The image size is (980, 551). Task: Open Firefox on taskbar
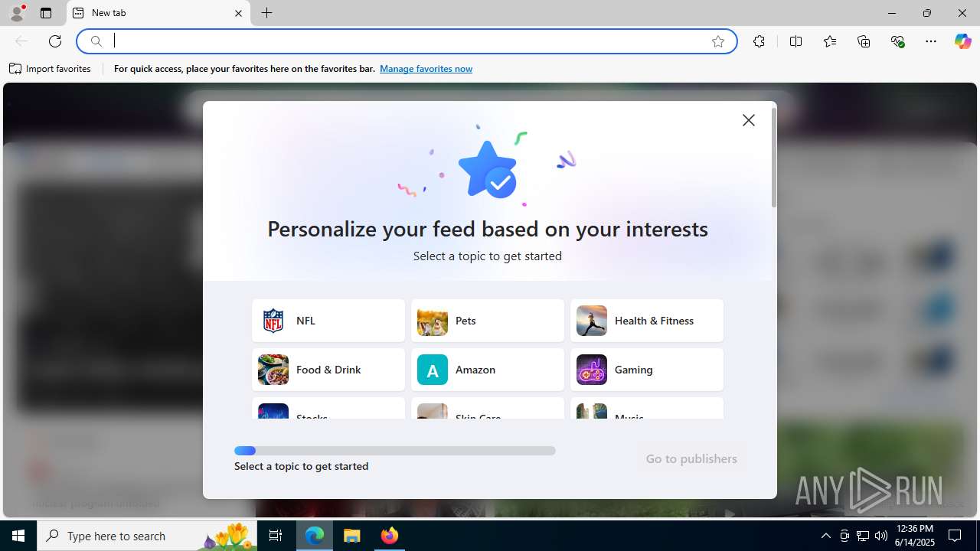(x=390, y=536)
